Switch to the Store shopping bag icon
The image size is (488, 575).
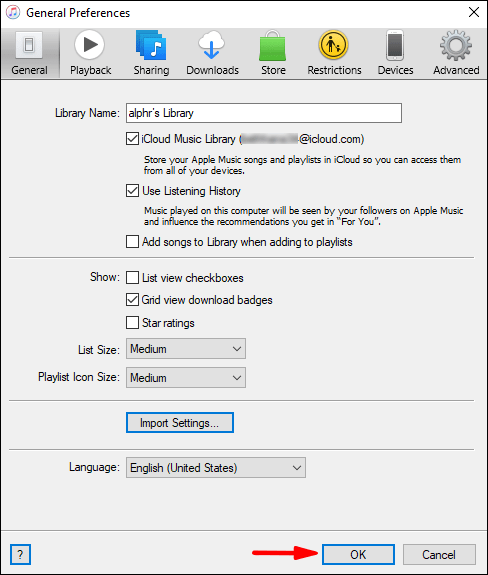(x=273, y=46)
